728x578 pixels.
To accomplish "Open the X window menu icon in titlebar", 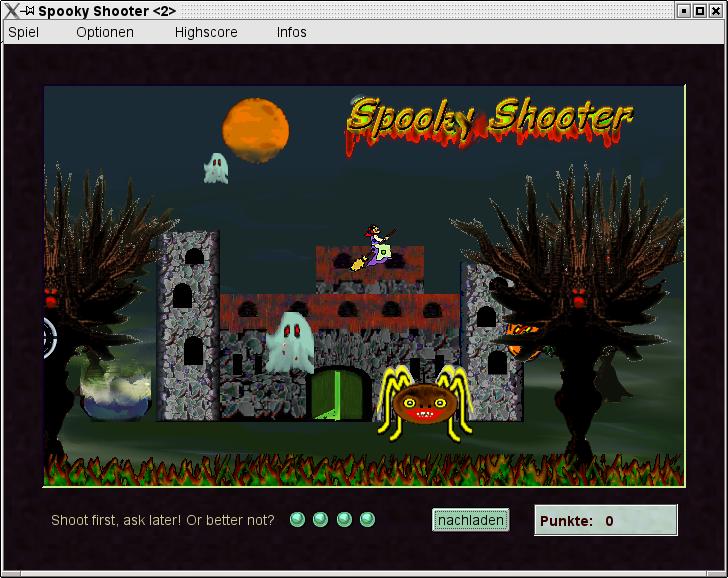I will tap(11, 11).
